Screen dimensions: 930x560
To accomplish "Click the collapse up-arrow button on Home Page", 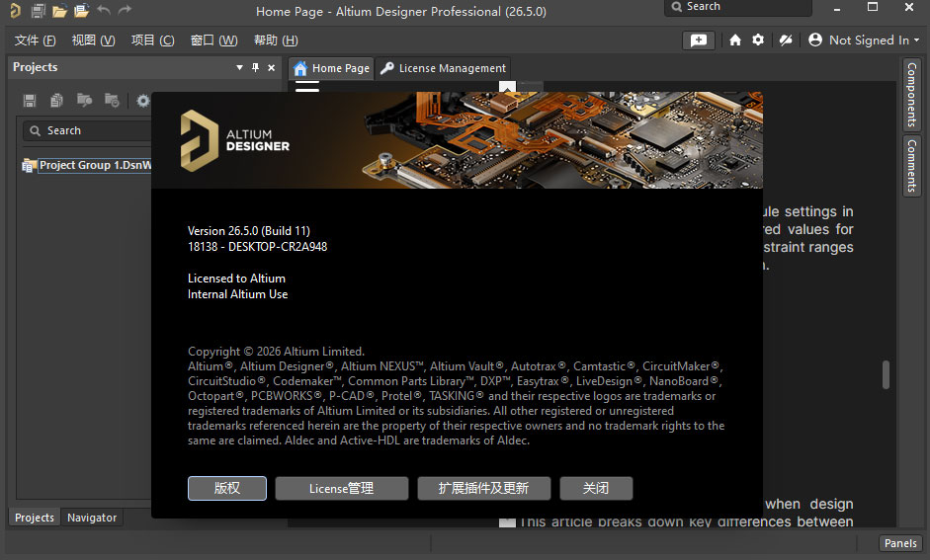I will (507, 87).
